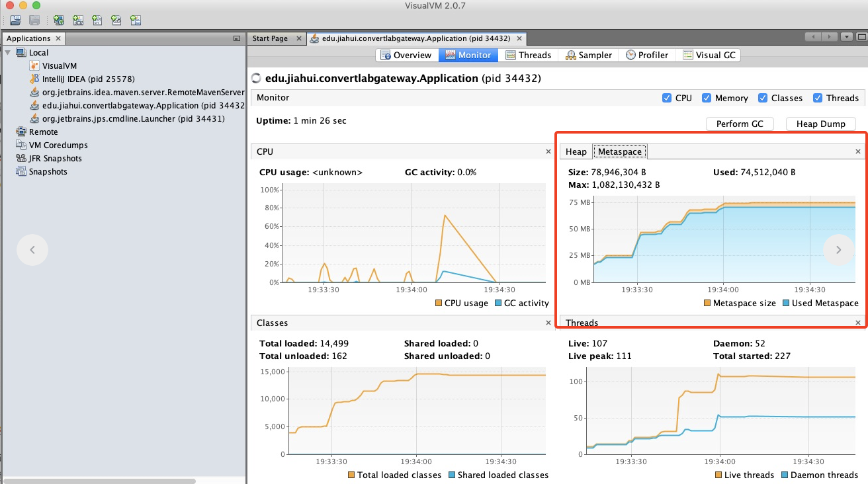Click the Heap Dump button
This screenshot has width=868, height=484.
[x=820, y=124]
